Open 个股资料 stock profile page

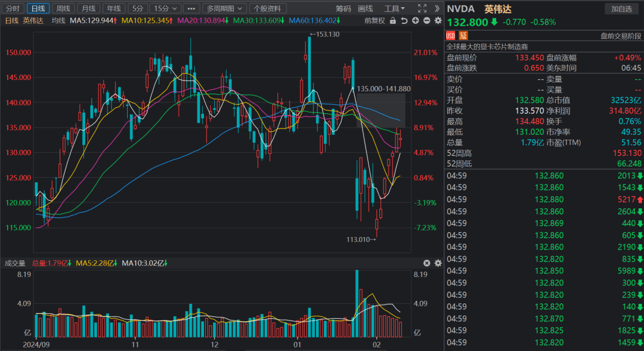tap(269, 8)
